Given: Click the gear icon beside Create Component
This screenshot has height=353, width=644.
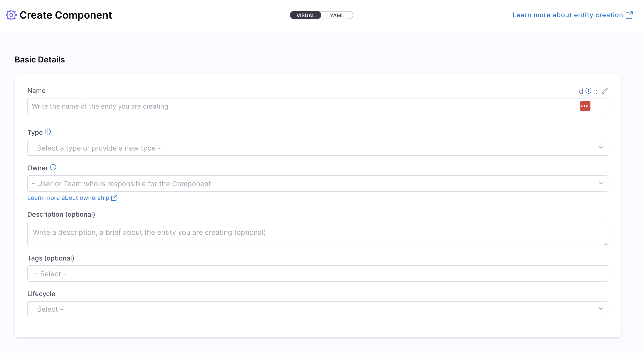Looking at the screenshot, I should (11, 15).
